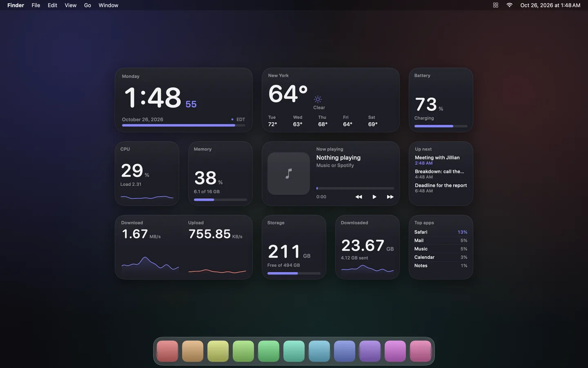This screenshot has height=368, width=588.
Task: Click the Sat 69° forecast
Action: click(x=373, y=121)
